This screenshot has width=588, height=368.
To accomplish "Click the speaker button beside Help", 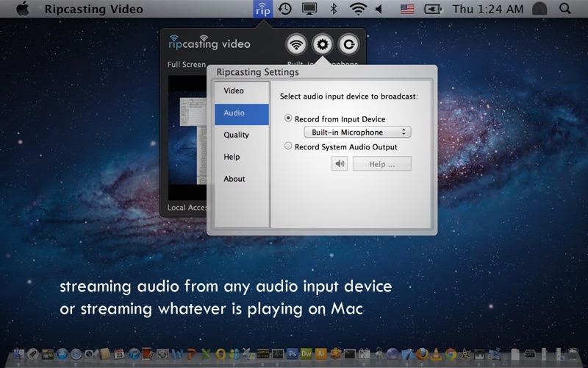I will [x=340, y=164].
